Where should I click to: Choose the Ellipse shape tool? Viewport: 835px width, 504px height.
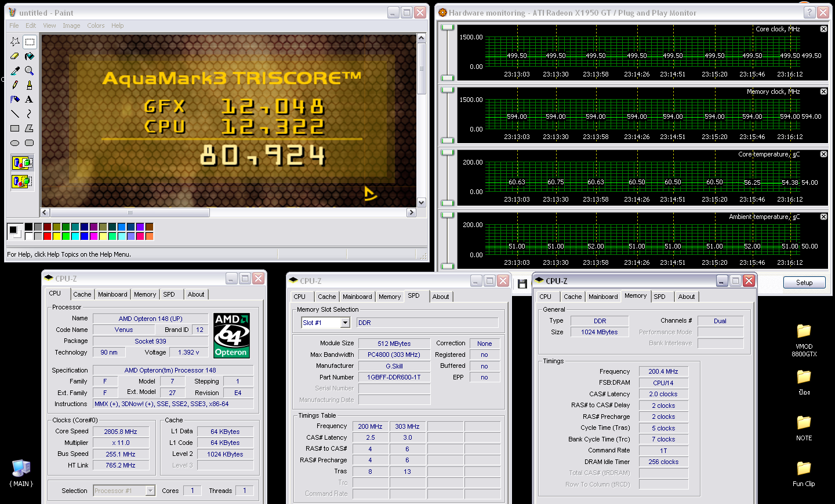pos(15,143)
